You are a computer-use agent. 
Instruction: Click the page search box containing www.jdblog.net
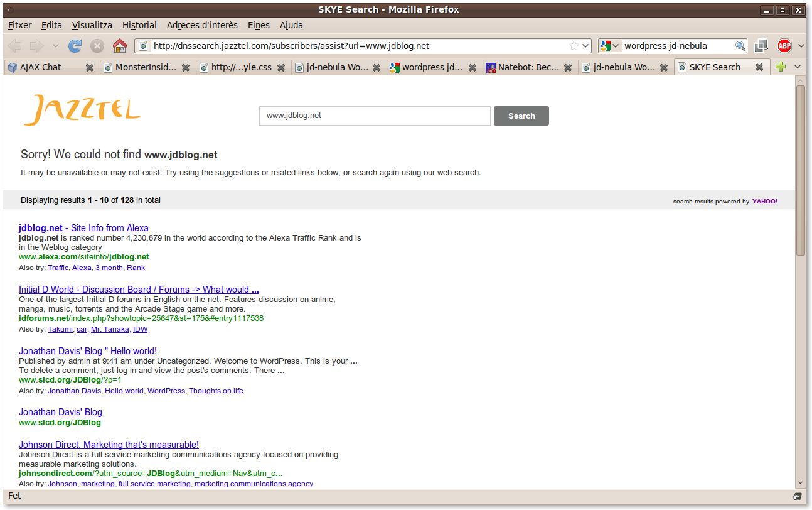[x=375, y=116]
